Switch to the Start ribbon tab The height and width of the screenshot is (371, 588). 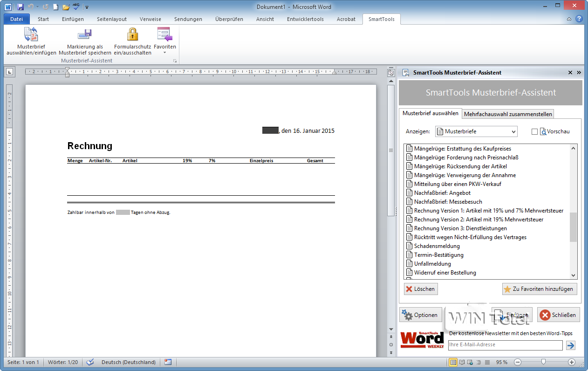click(x=43, y=19)
